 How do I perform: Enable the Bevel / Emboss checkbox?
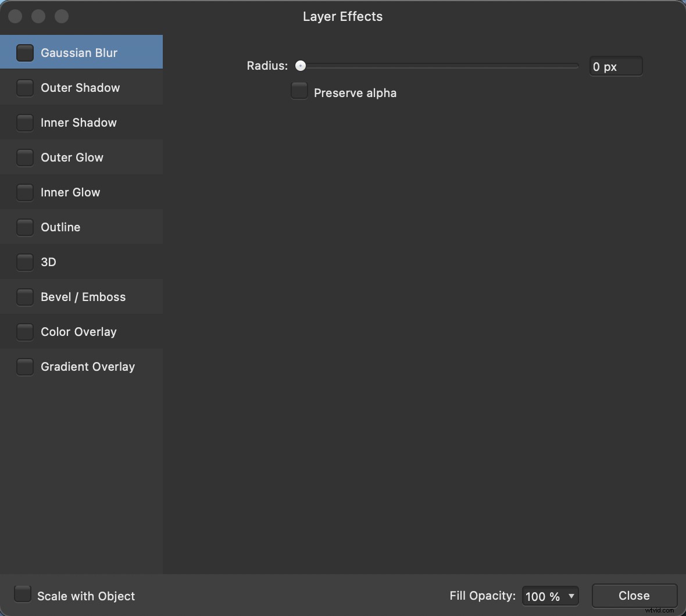[x=25, y=297]
